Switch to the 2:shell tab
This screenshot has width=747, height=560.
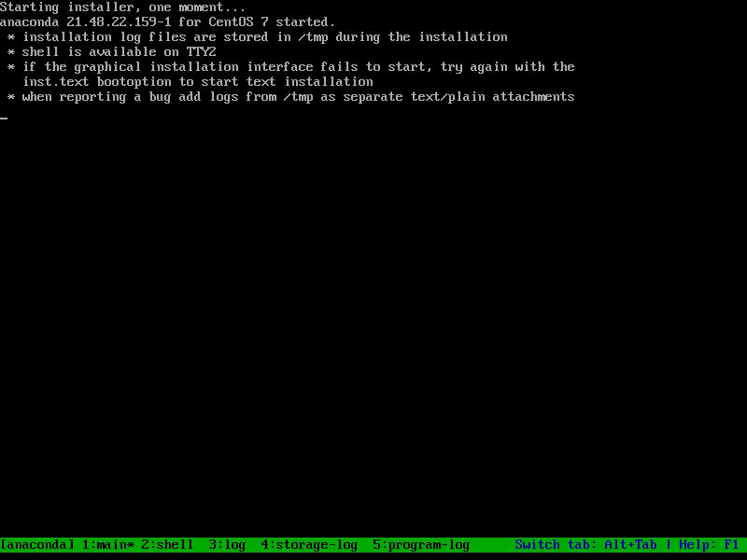point(167,544)
